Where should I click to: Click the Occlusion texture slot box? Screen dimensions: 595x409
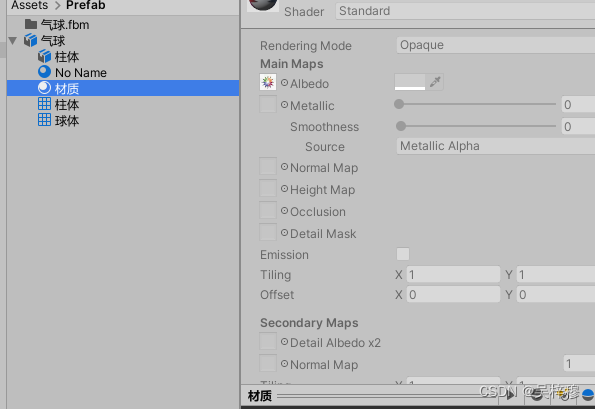pos(268,211)
